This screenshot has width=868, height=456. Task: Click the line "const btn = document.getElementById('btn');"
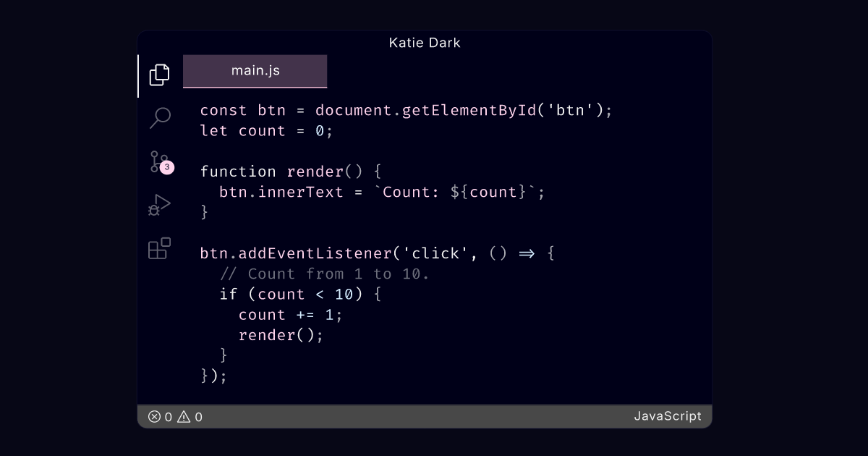[407, 111]
